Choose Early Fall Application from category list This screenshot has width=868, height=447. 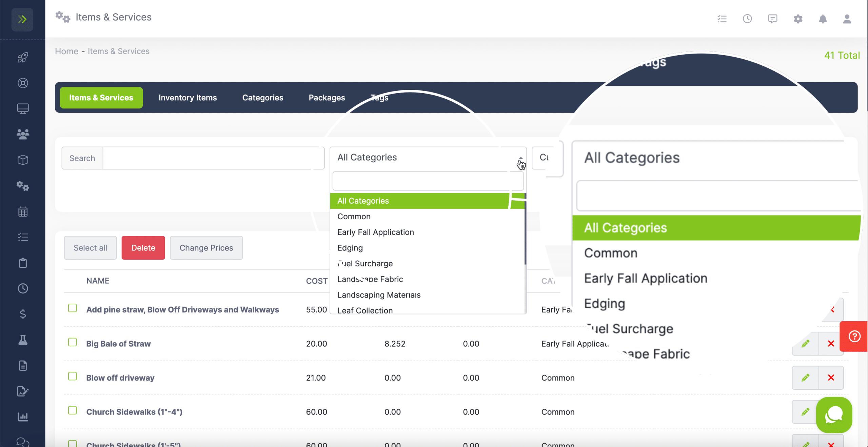[376, 232]
